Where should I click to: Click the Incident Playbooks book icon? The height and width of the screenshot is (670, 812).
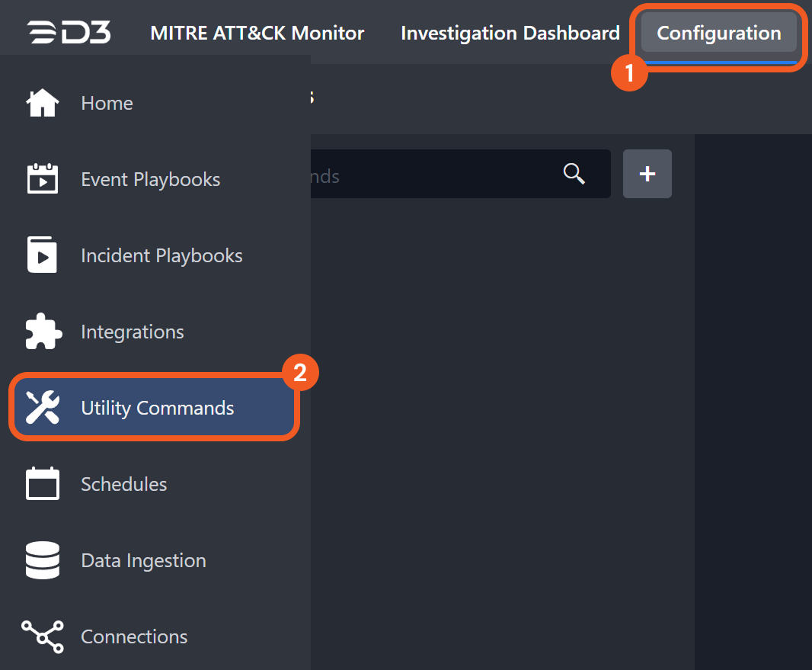[43, 255]
